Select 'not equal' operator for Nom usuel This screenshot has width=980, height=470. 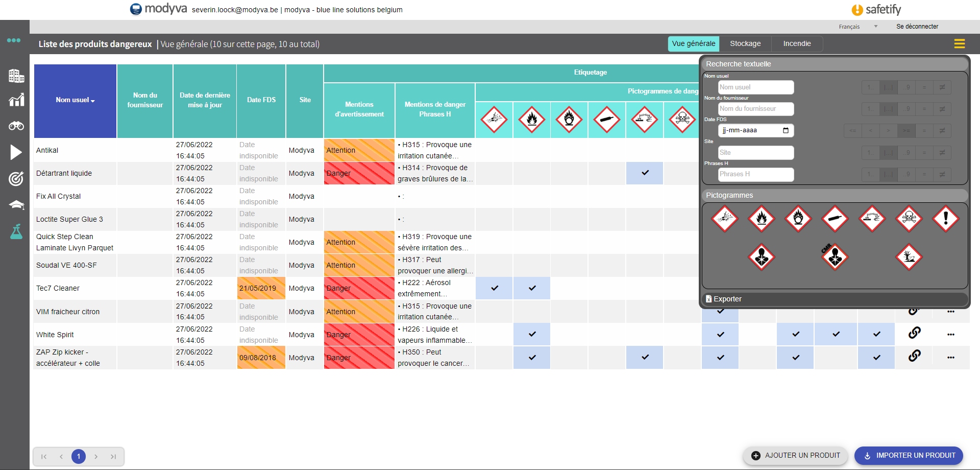[942, 87]
